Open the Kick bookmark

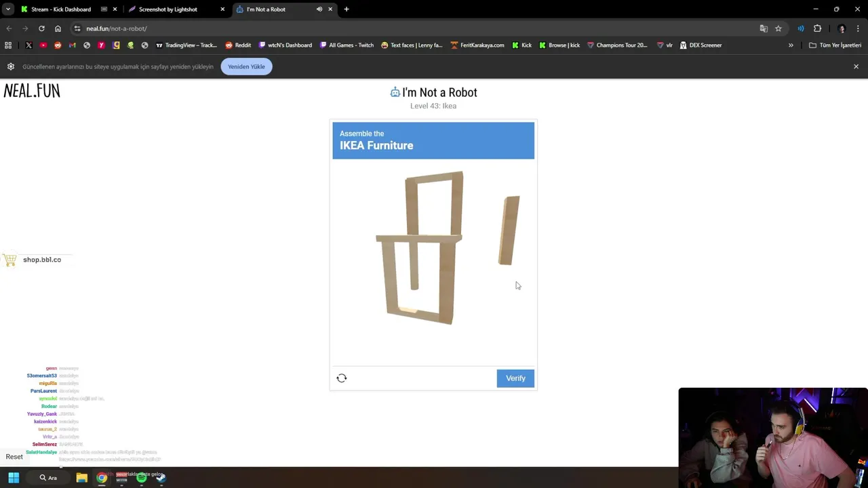522,45
